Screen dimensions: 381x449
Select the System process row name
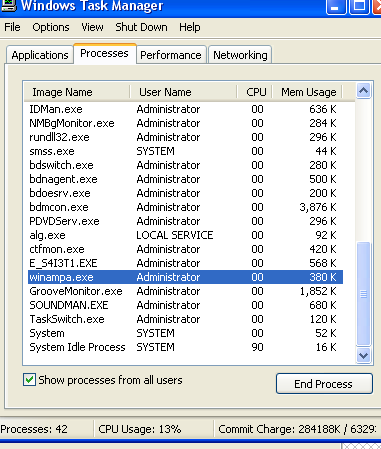click(47, 333)
